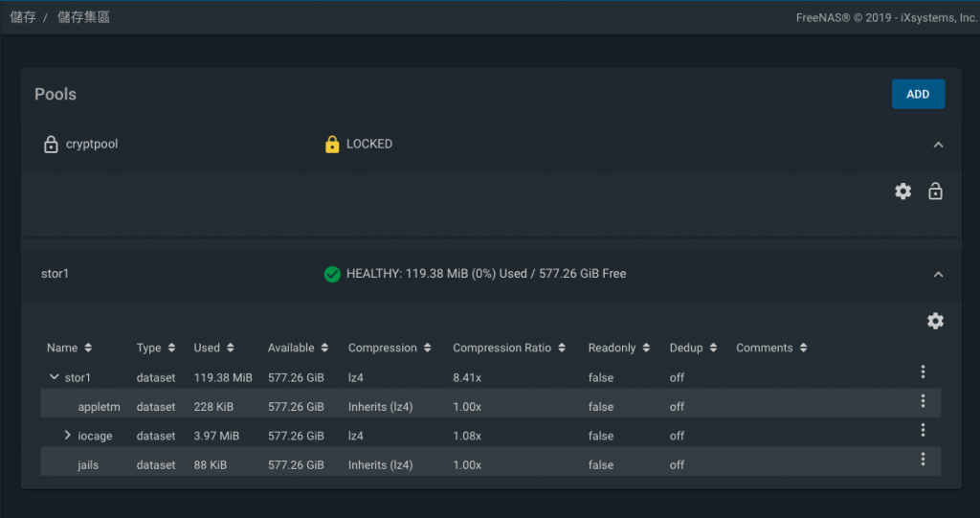The width and height of the screenshot is (980, 518).
Task: Open stor1 pool settings gear icon
Action: (x=935, y=321)
